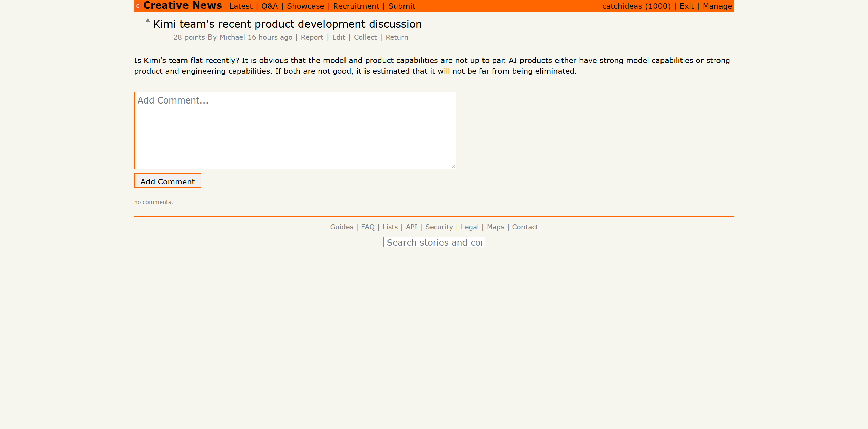This screenshot has width=868, height=429.
Task: Open the Creative News home title
Action: coord(182,6)
